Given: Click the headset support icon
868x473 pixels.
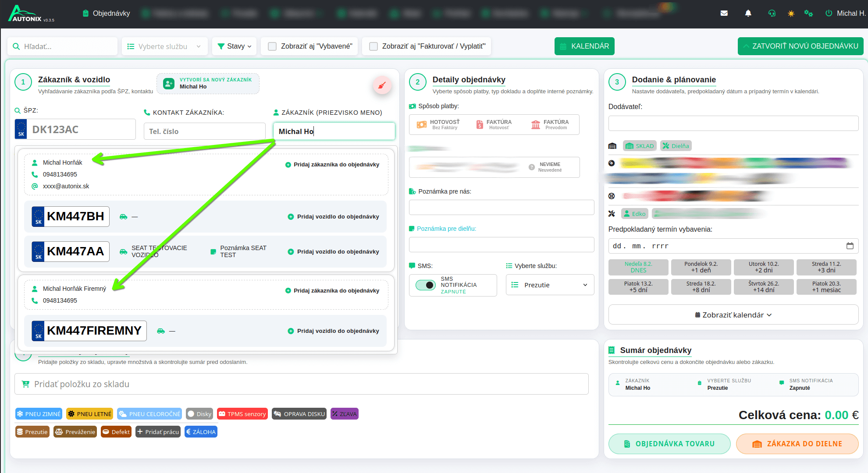Looking at the screenshot, I should tap(772, 13).
